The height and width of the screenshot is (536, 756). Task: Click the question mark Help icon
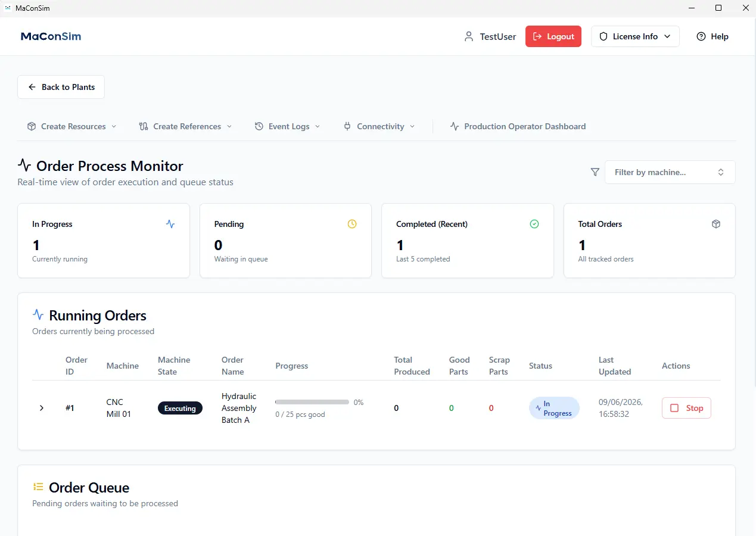(701, 36)
